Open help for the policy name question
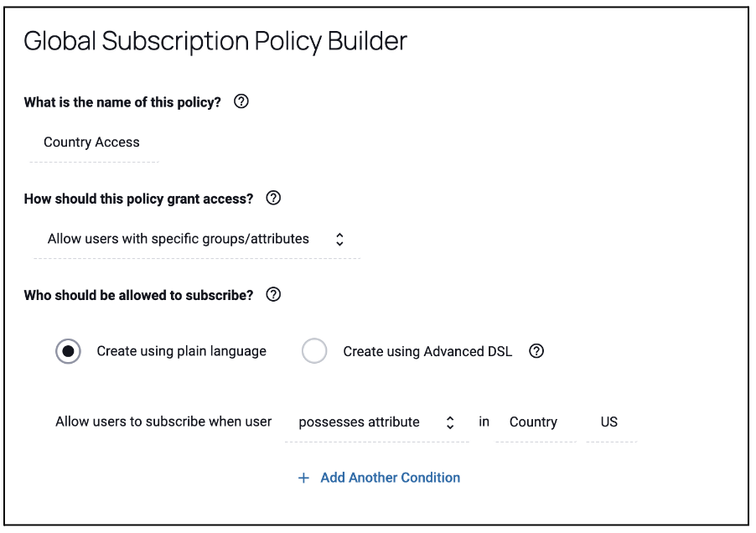The width and height of the screenshot is (756, 533). coord(241,102)
